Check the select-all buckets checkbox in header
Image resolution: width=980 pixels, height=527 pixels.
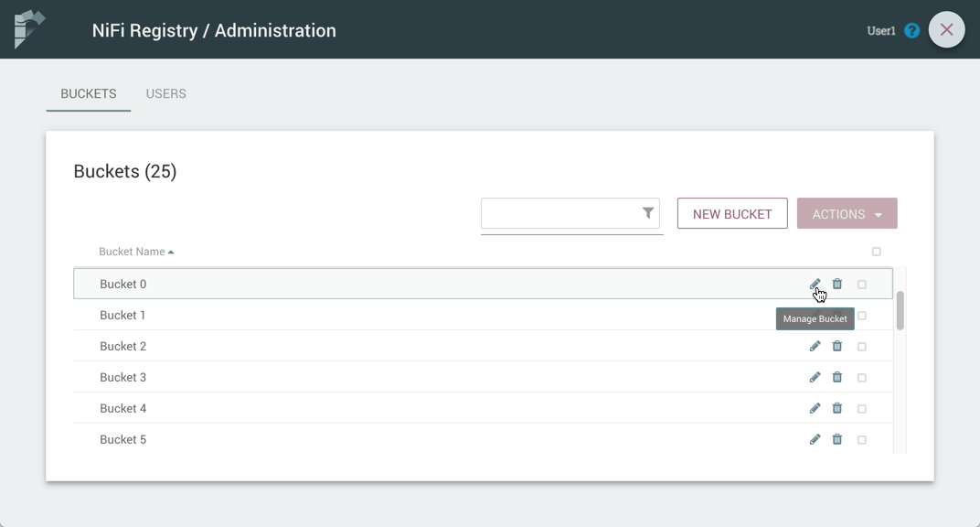point(876,252)
